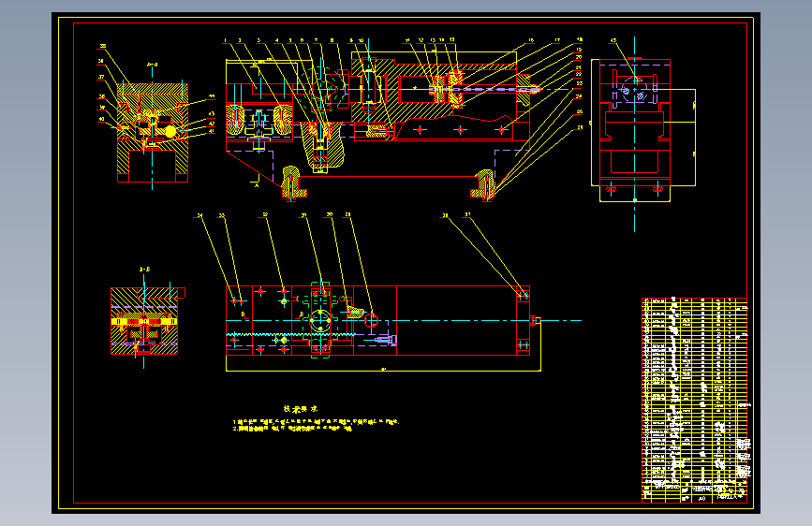Click part balloon number 40
The width and height of the screenshot is (812, 526).
point(101,119)
